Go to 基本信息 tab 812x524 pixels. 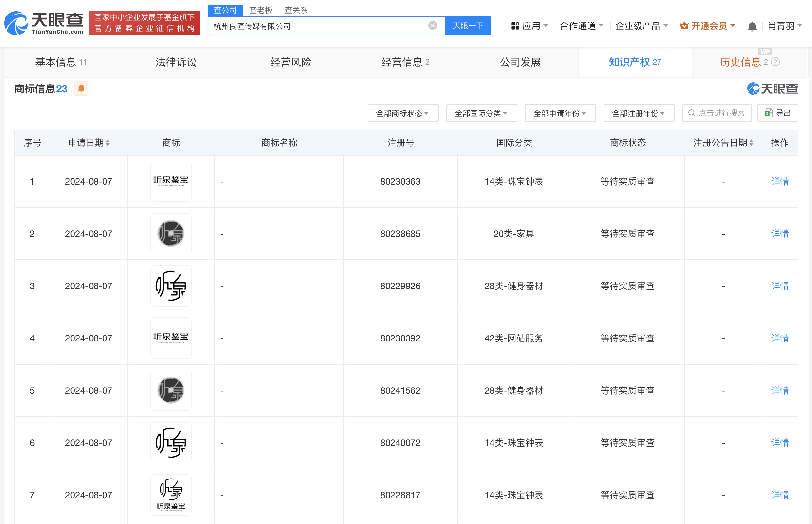[61, 62]
